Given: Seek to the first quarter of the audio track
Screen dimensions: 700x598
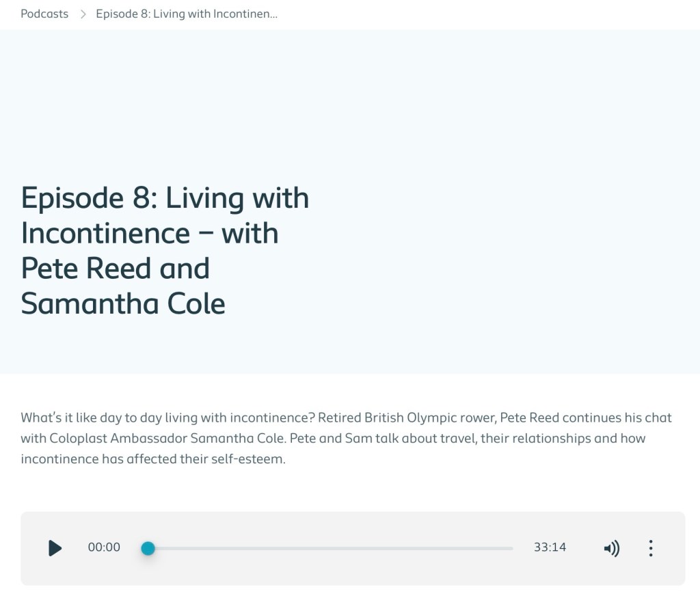Looking at the screenshot, I should 239,548.
